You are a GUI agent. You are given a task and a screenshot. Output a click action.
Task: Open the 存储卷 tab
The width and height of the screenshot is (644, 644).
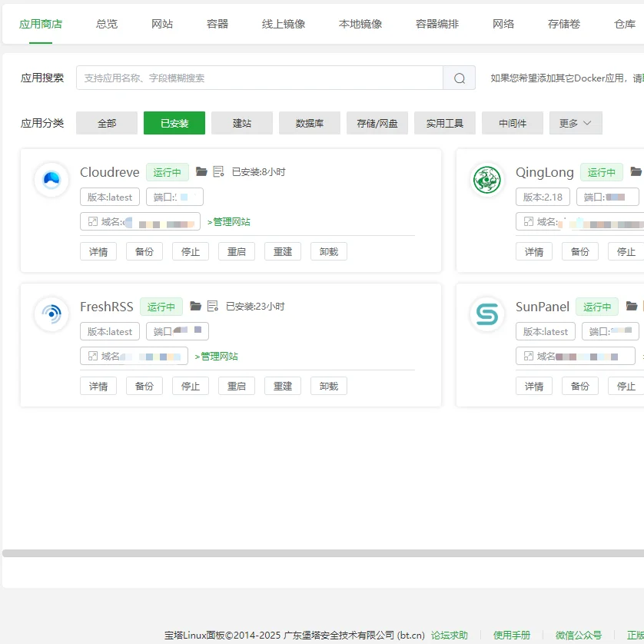pos(564,24)
